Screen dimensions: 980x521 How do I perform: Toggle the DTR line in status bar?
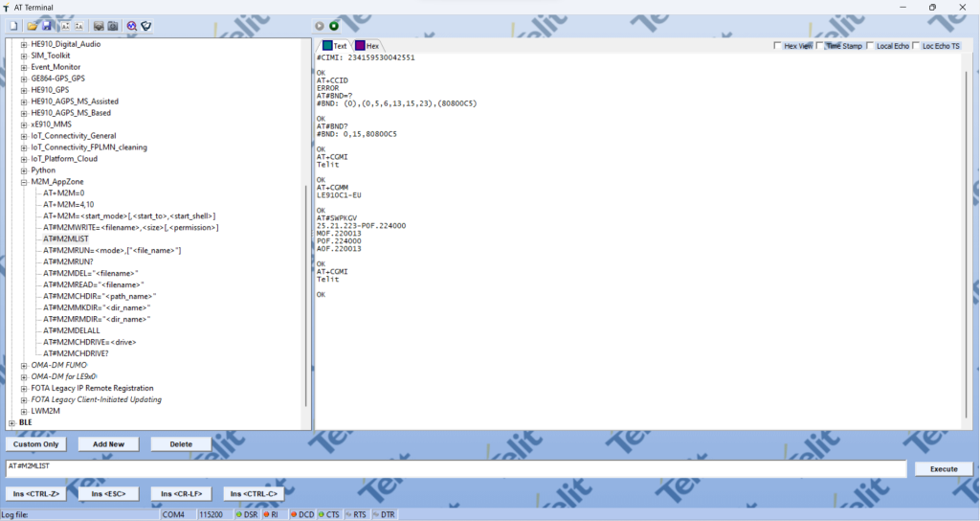[x=384, y=514]
